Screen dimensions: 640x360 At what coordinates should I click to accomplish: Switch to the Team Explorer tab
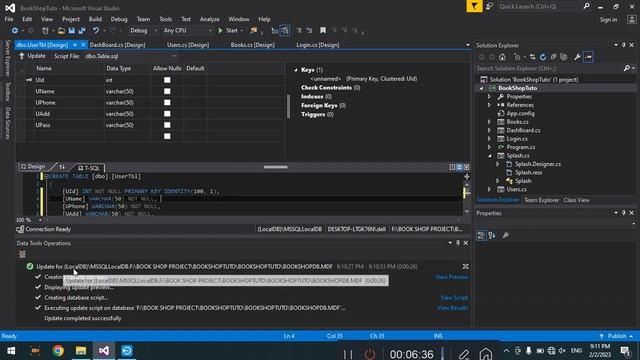541,200
